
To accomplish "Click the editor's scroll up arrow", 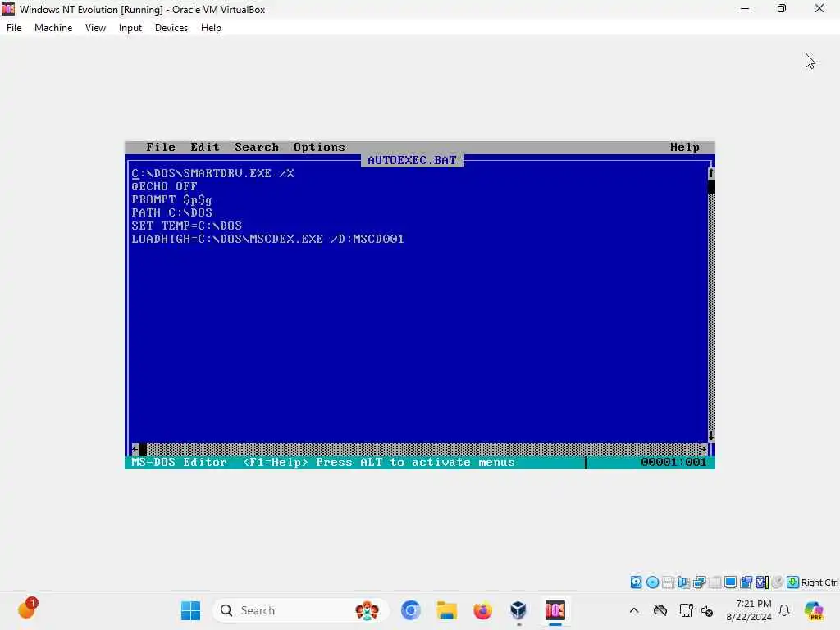I will 711,173.
